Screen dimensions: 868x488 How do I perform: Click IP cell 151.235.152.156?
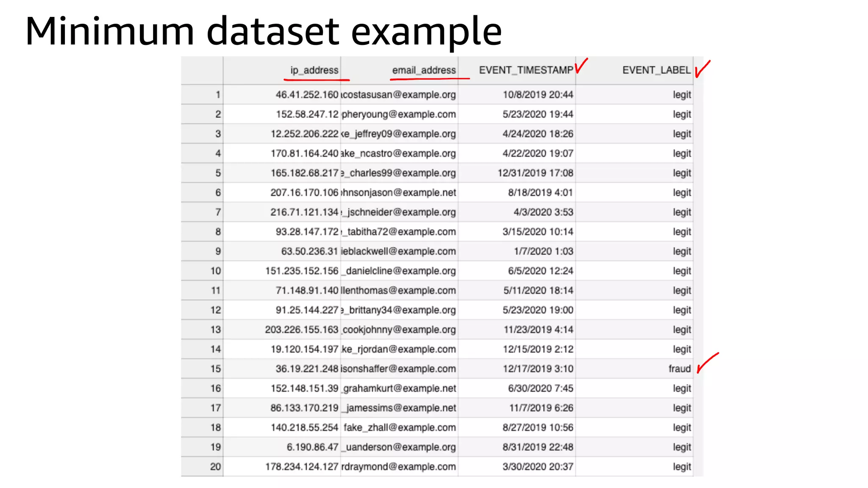point(282,271)
